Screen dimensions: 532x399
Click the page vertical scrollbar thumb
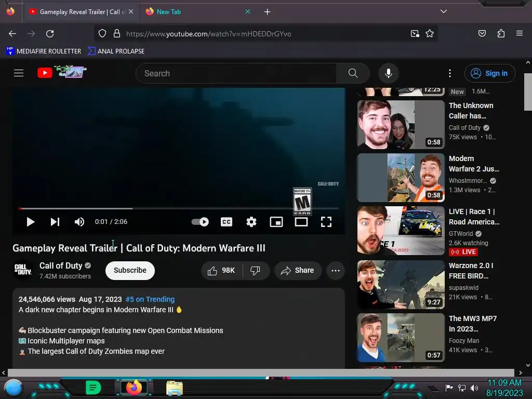528,92
